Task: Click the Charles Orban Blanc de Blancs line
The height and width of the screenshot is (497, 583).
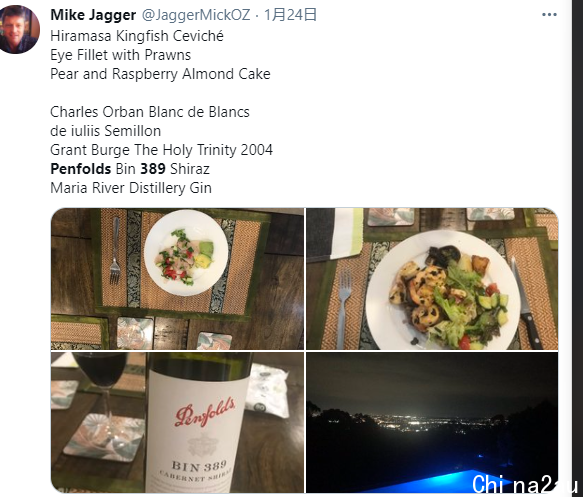Action: [150, 112]
